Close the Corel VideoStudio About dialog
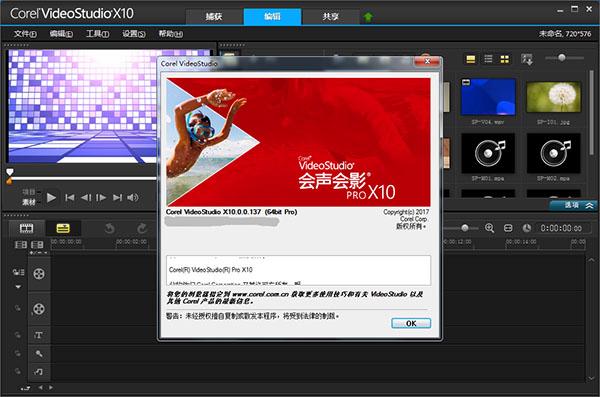 click(427, 61)
